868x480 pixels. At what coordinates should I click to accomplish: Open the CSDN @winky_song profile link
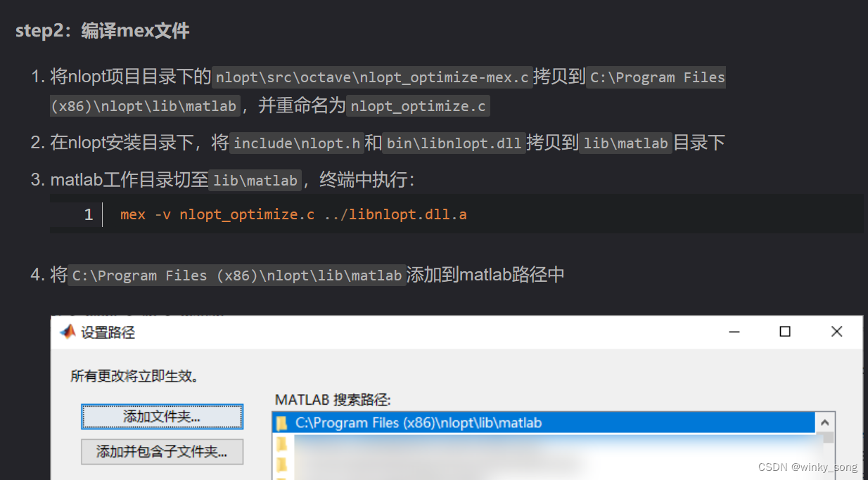808,467
